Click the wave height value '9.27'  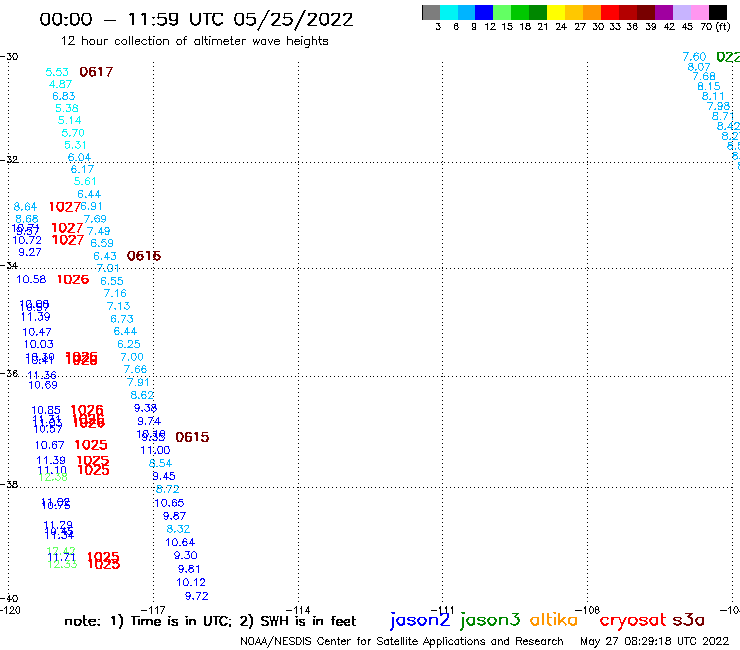click(x=30, y=253)
